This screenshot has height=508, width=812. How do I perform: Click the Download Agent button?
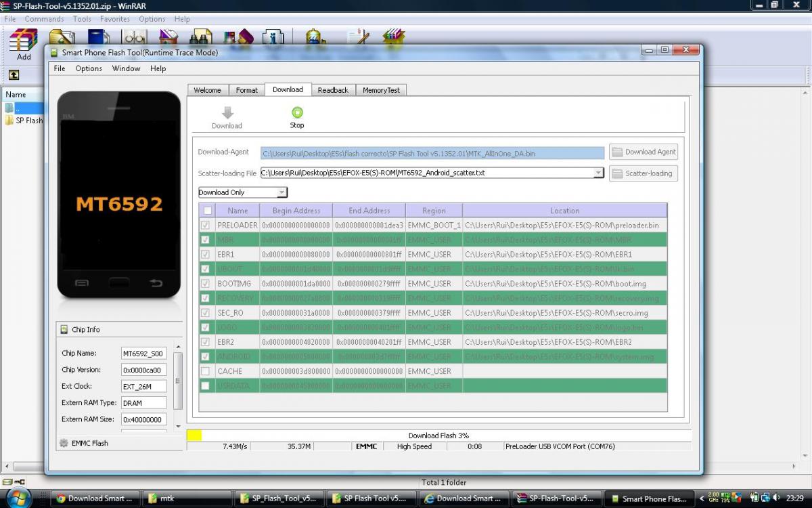(x=644, y=152)
